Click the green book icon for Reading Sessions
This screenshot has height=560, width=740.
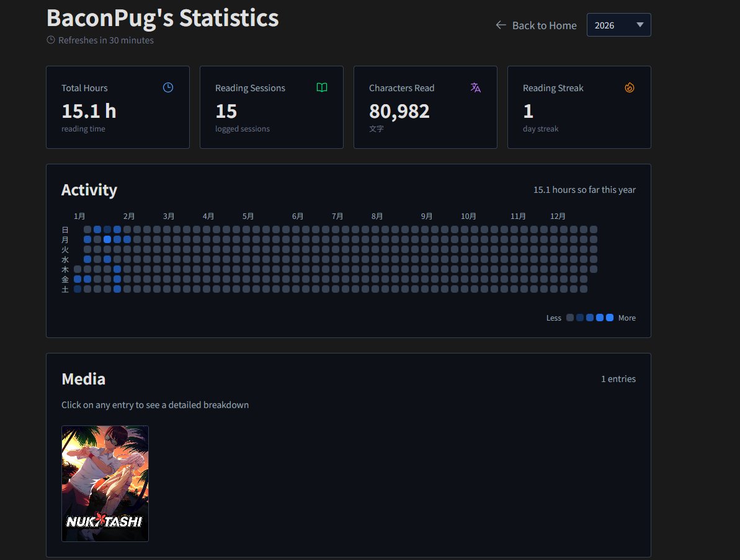click(321, 87)
